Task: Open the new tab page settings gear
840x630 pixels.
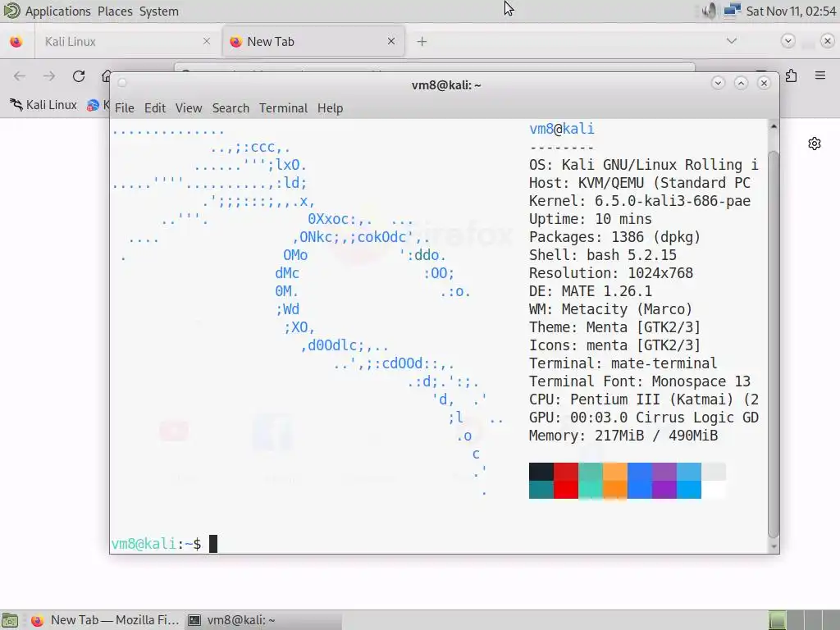Action: pyautogui.click(x=815, y=144)
